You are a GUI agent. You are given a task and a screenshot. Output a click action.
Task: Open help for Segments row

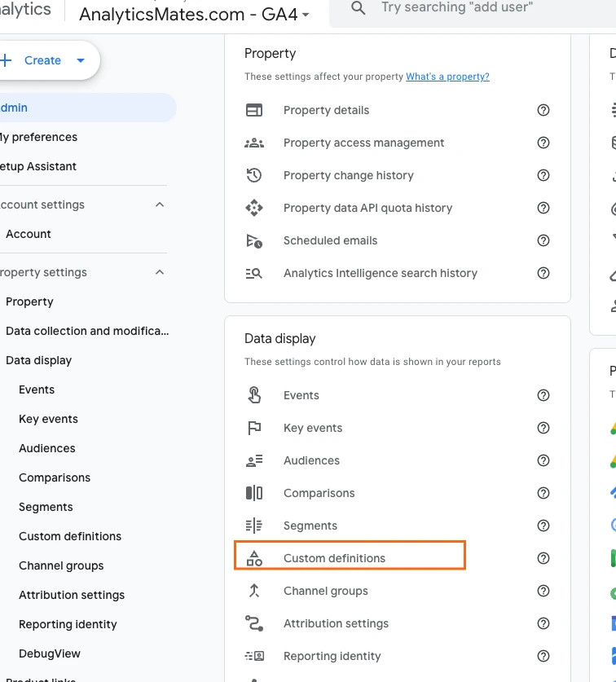(x=543, y=526)
